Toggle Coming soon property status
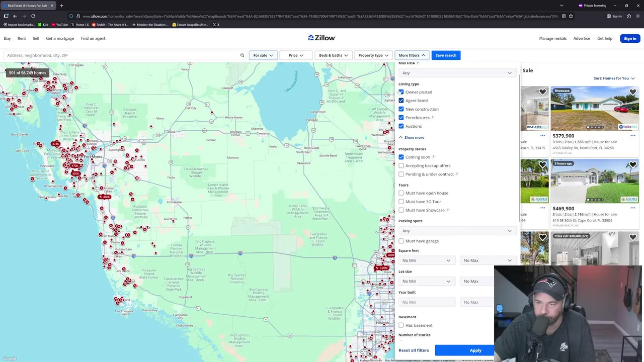Image resolution: width=644 pixels, height=362 pixels. (401, 157)
